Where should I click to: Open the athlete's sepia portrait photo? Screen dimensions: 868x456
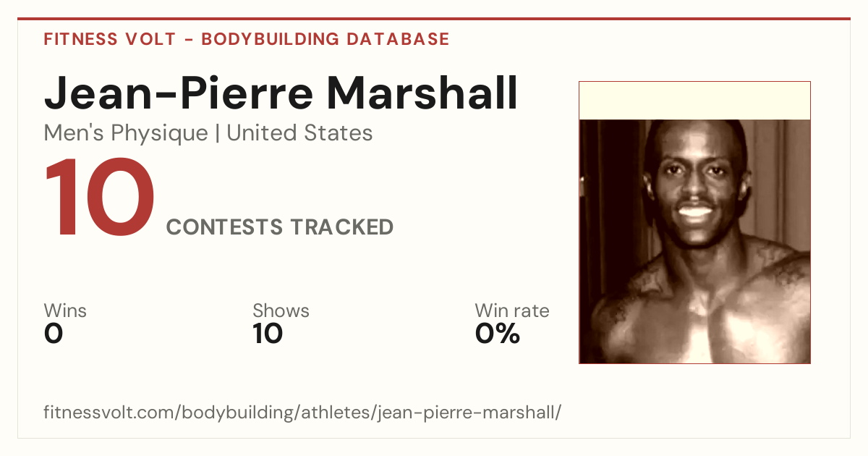694,241
